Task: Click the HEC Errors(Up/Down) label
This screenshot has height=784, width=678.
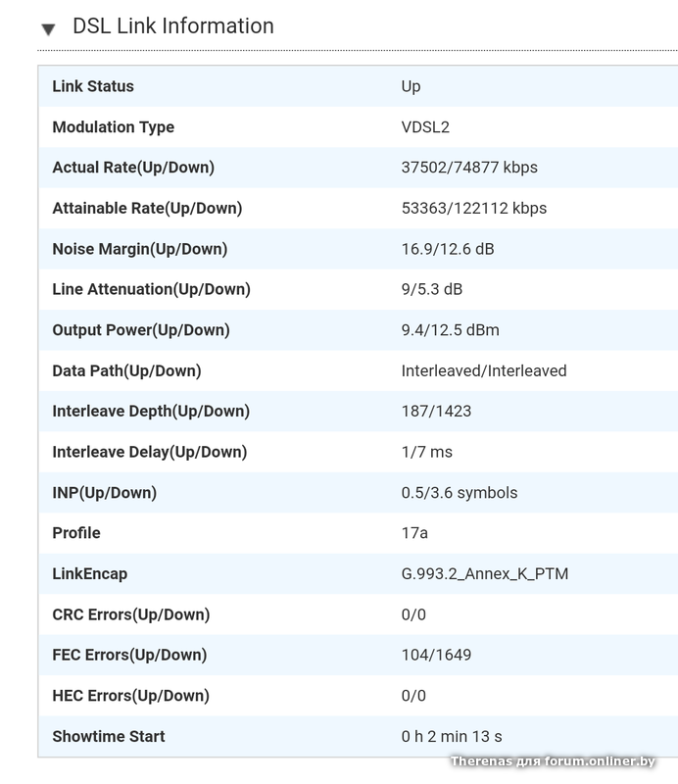Action: coord(130,696)
